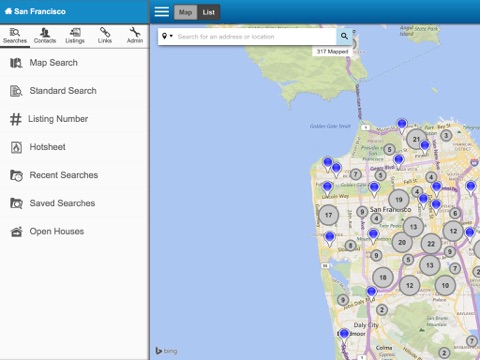Open the Listings icon tab
480x360 pixels.
(x=75, y=36)
